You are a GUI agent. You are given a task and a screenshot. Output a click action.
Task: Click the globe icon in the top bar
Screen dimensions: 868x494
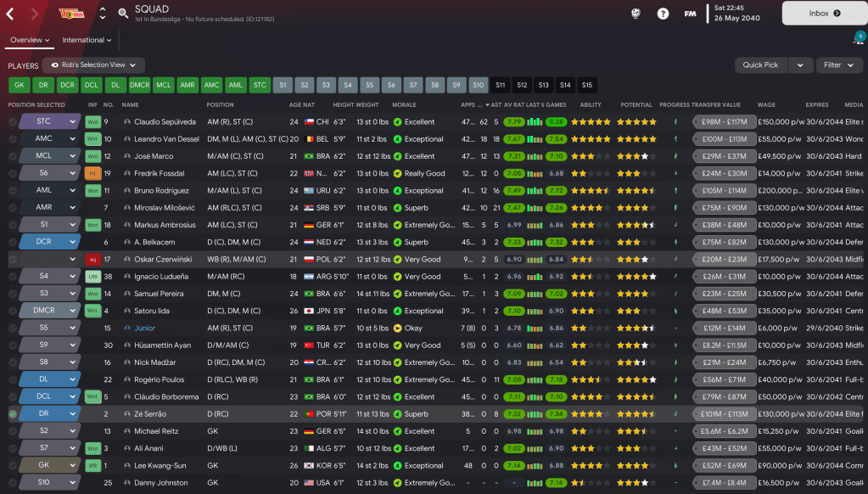[x=636, y=14]
